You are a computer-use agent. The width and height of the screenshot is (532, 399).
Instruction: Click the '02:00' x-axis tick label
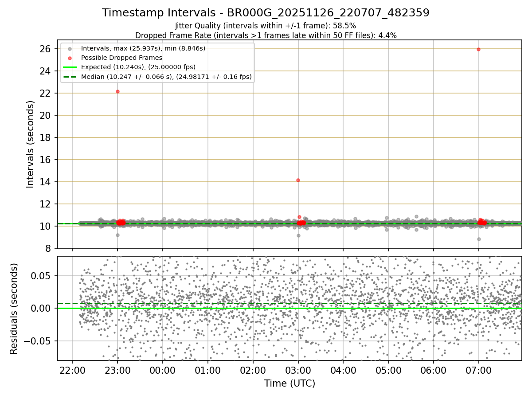[253, 370]
